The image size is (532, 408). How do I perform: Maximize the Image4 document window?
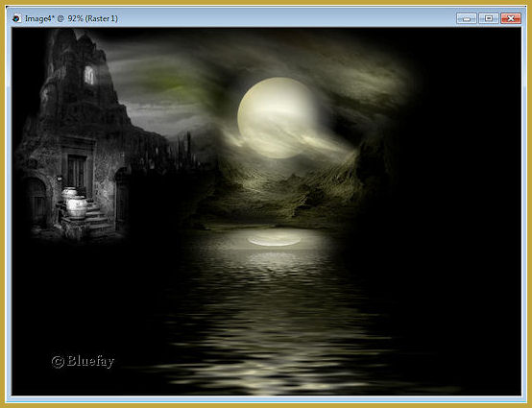click(x=489, y=18)
